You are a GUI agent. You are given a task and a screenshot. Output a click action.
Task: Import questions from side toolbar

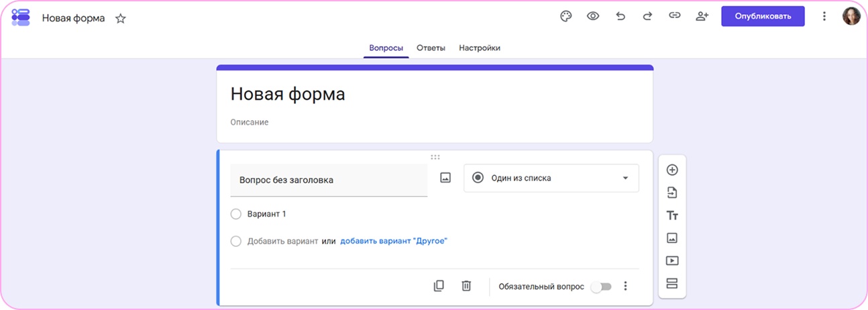[x=672, y=193]
